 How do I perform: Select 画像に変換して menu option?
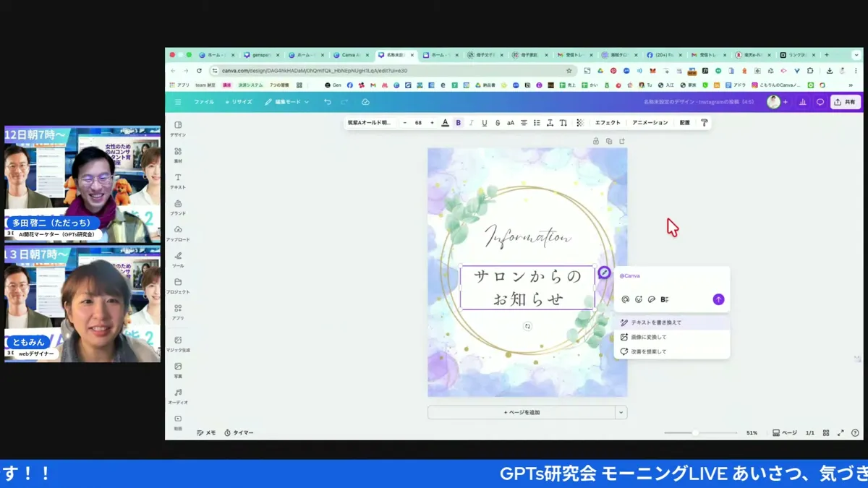(672, 337)
